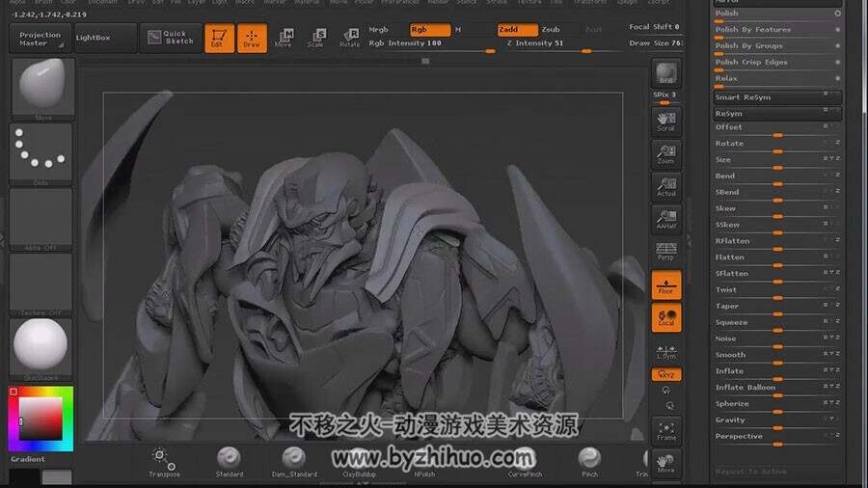This screenshot has height=488, width=868.
Task: Set canvas to Actual size
Action: pos(665,187)
